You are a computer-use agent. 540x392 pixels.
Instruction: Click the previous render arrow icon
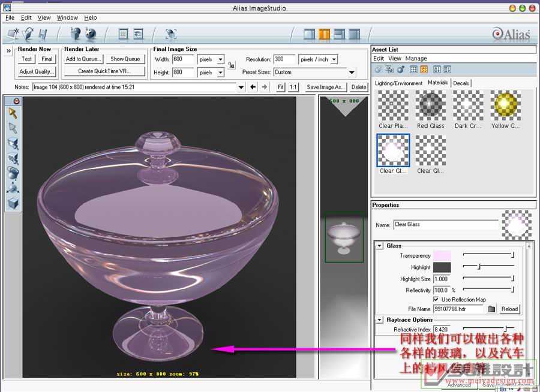253,87
